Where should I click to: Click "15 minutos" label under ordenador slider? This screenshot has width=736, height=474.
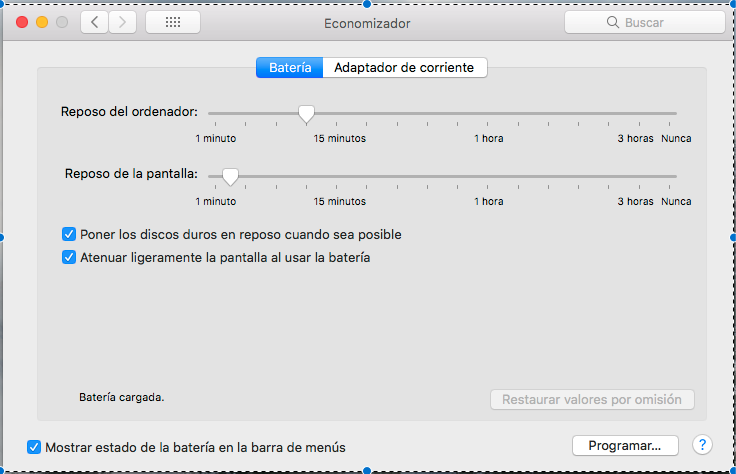[339, 138]
